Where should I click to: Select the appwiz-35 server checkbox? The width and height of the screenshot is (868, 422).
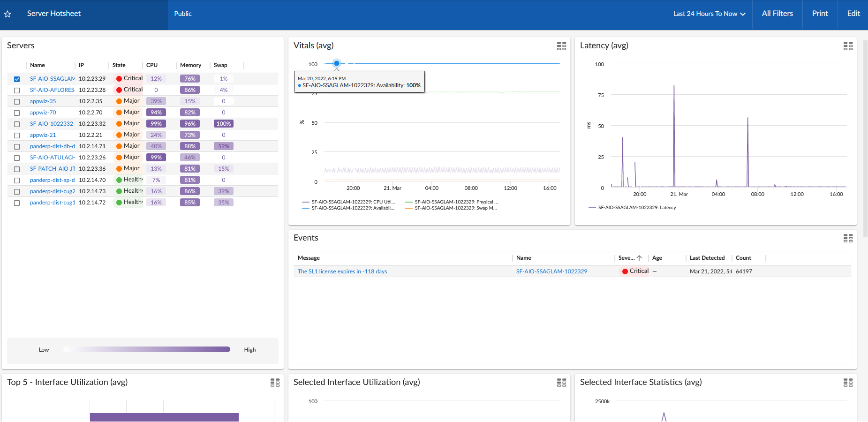(x=17, y=102)
